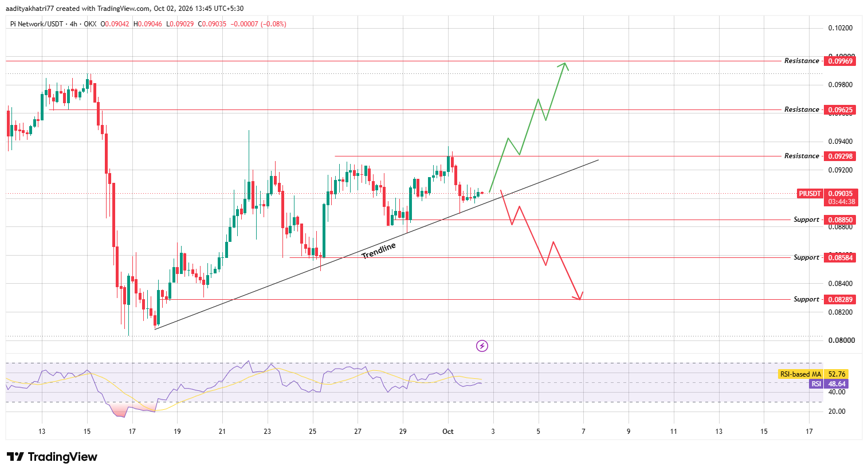Click the RSI-based MA value 52.76
Viewport: 868px width, 474px height.
pyautogui.click(x=836, y=374)
